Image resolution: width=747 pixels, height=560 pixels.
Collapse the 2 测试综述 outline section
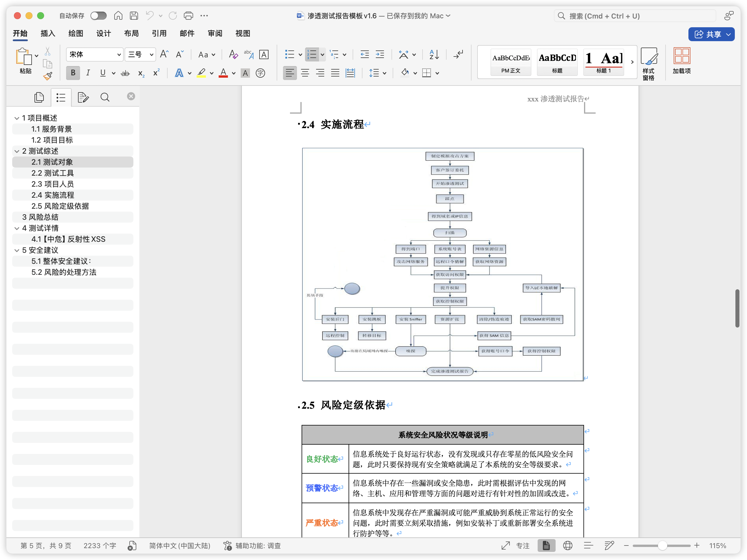tap(17, 151)
